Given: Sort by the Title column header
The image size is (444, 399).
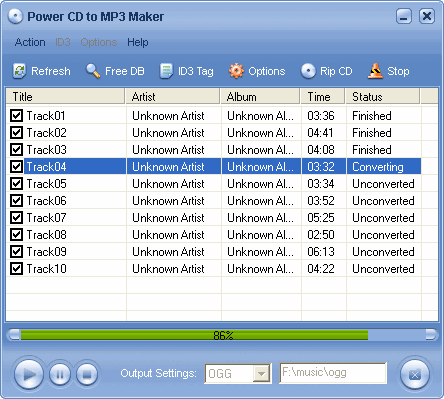Looking at the screenshot, I should (x=65, y=97).
